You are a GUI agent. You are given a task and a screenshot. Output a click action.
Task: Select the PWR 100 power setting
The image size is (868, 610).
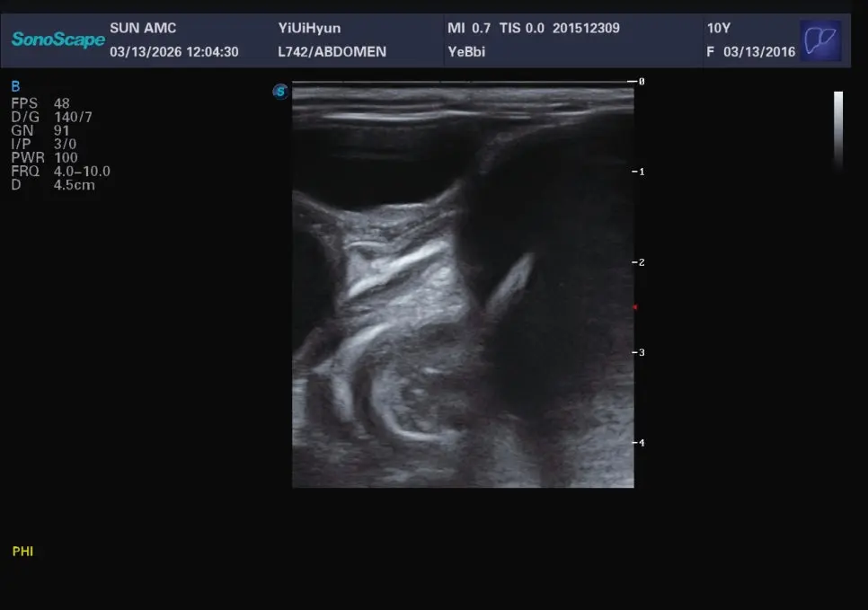pos(44,158)
